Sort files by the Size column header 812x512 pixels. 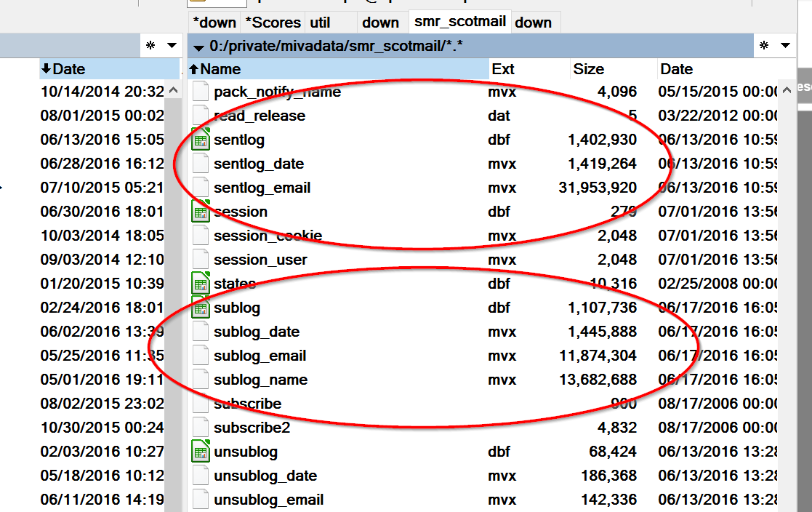click(588, 69)
